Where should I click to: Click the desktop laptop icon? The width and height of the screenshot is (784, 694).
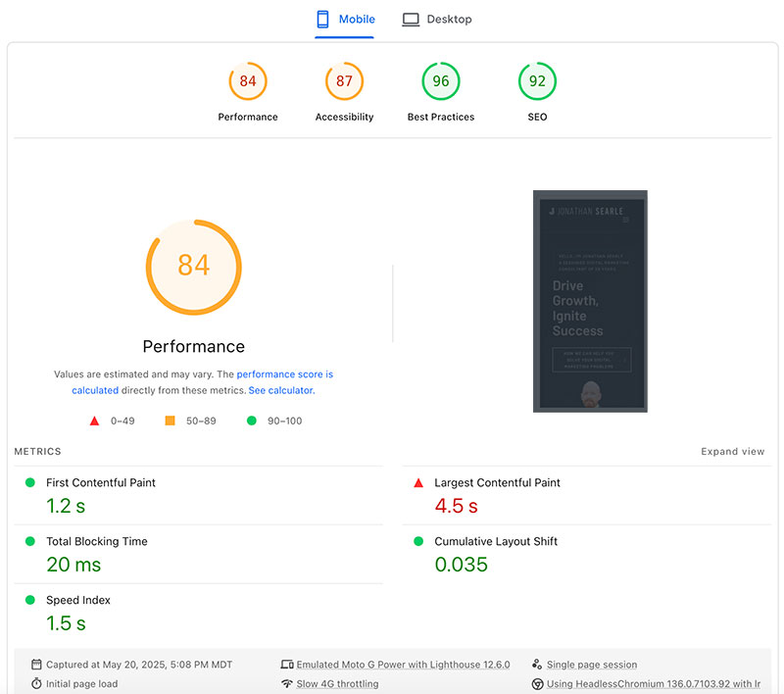(x=411, y=20)
